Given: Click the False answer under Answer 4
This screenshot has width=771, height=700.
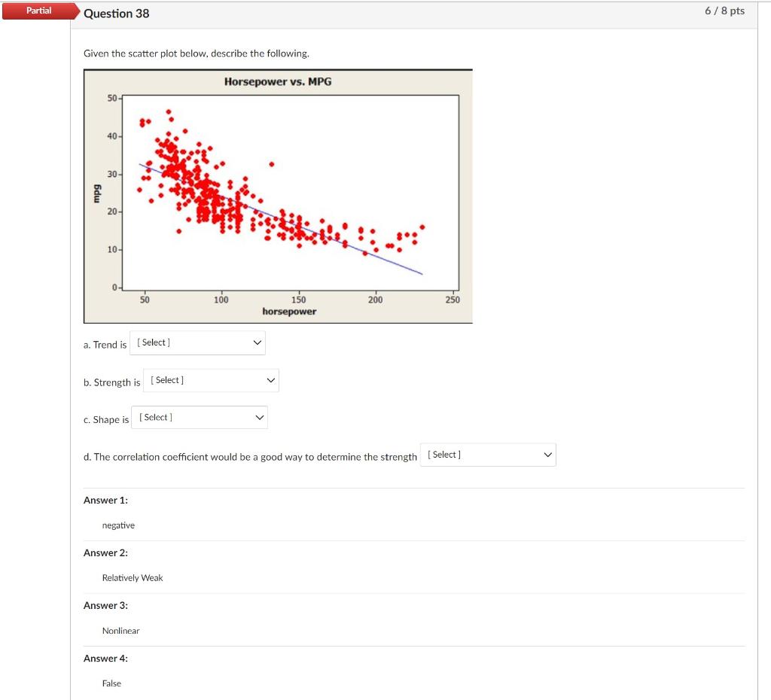Looking at the screenshot, I should click(x=111, y=683).
